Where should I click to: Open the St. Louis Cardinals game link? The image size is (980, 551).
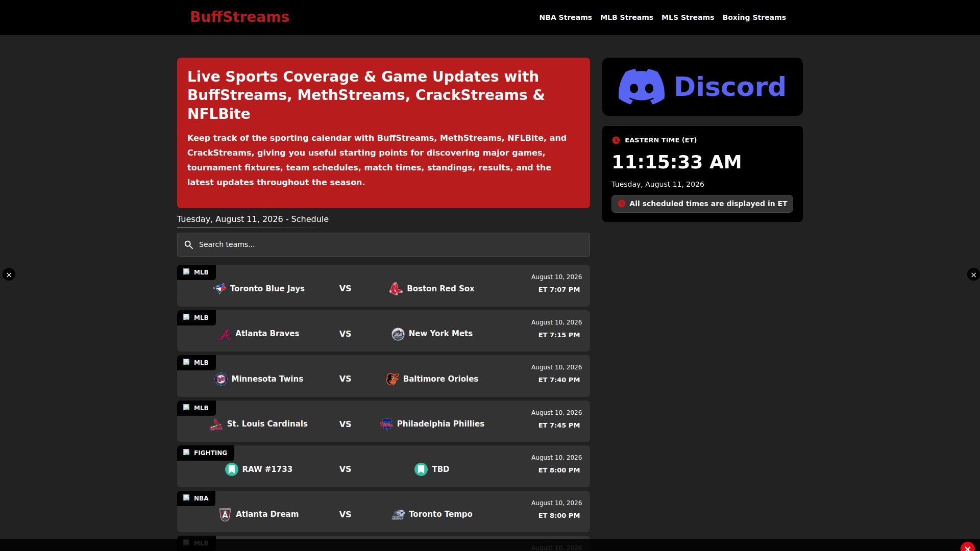point(383,421)
